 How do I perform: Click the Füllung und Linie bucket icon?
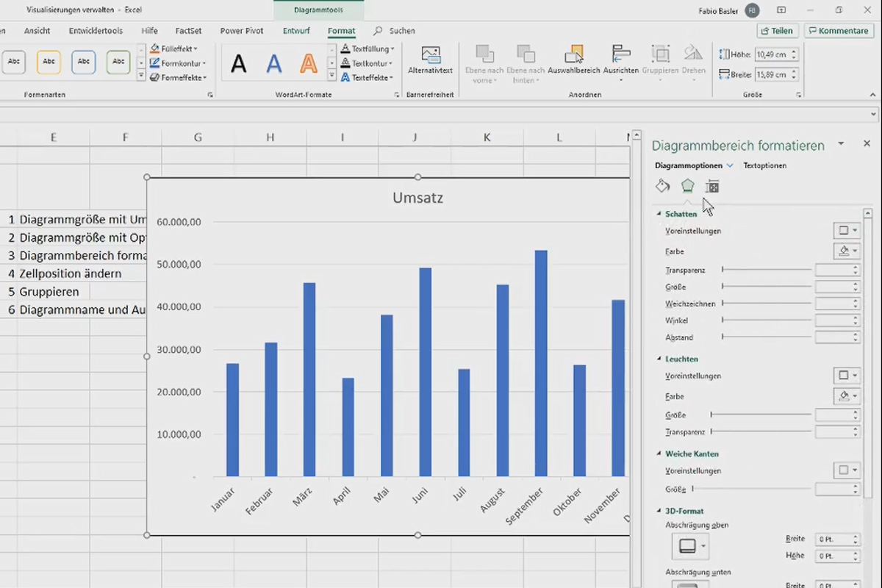tap(662, 186)
